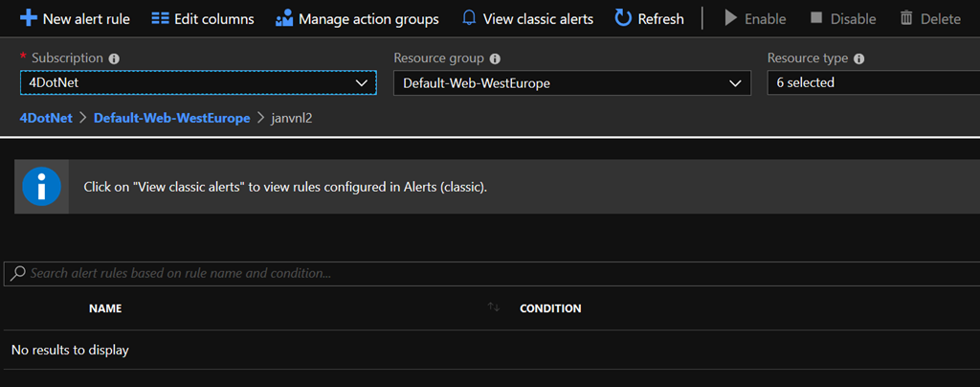
Task: Click the blue information banner icon
Action: tap(41, 186)
